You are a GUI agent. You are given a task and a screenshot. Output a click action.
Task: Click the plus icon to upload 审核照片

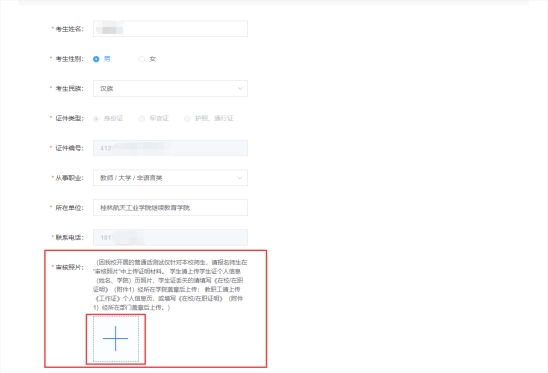point(116,339)
